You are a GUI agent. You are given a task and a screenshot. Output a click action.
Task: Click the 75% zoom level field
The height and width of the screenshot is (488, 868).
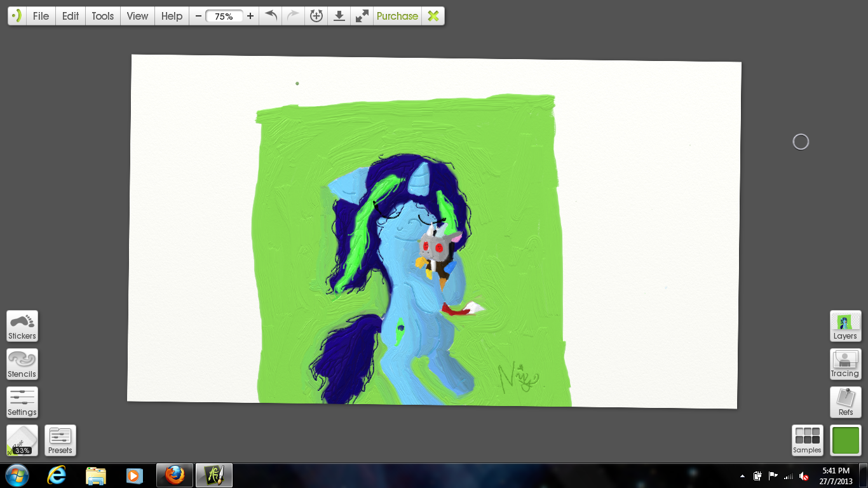[x=224, y=17]
